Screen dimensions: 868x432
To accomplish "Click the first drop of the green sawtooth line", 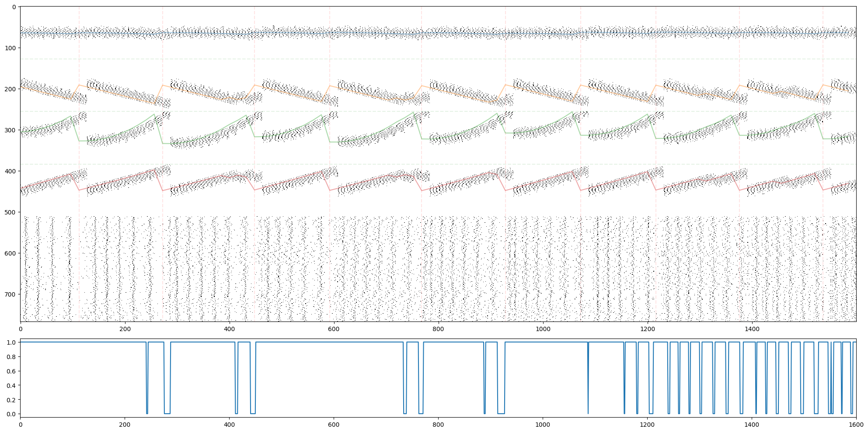I will coord(75,129).
